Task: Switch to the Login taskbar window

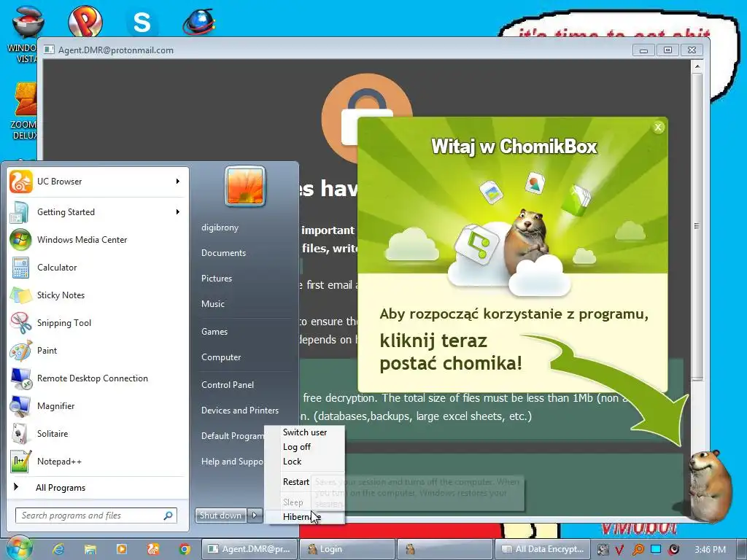Action: click(x=347, y=549)
